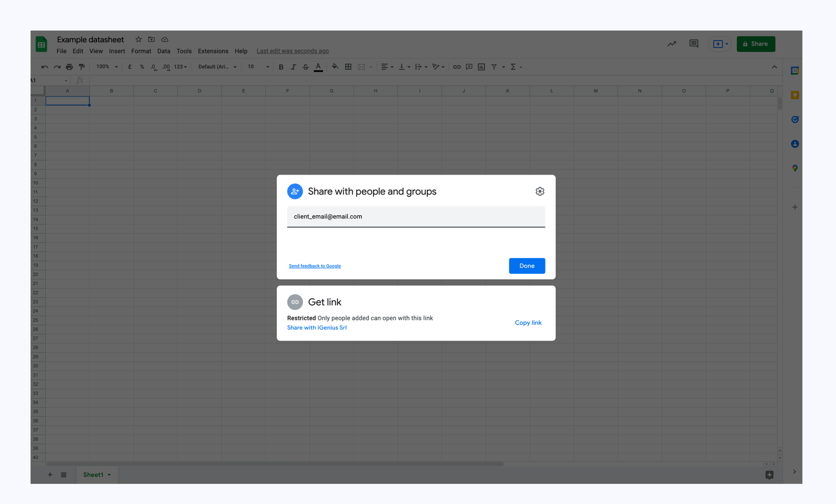Click the gear settings icon in share dialog
Screen dimensions: 836x504
tap(540, 191)
